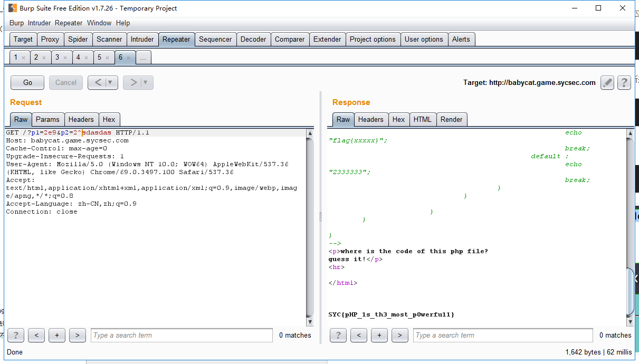
Task: Open request search help question mark button
Action: (x=16, y=335)
